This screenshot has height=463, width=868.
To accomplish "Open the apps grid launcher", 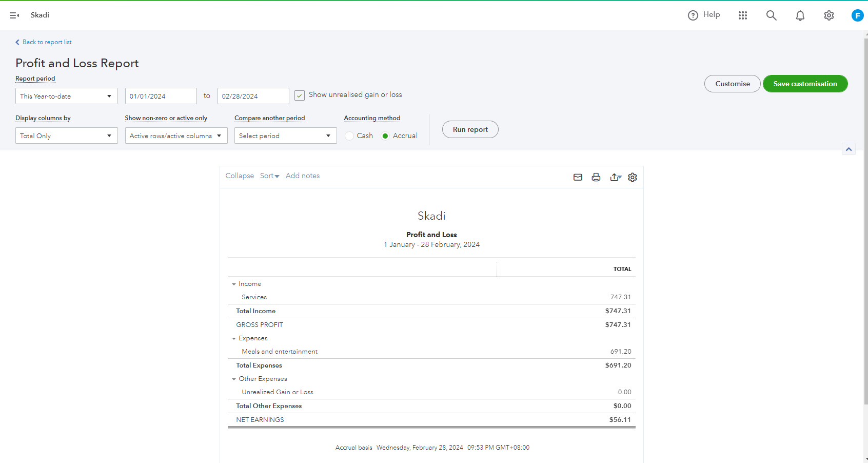I will point(742,15).
